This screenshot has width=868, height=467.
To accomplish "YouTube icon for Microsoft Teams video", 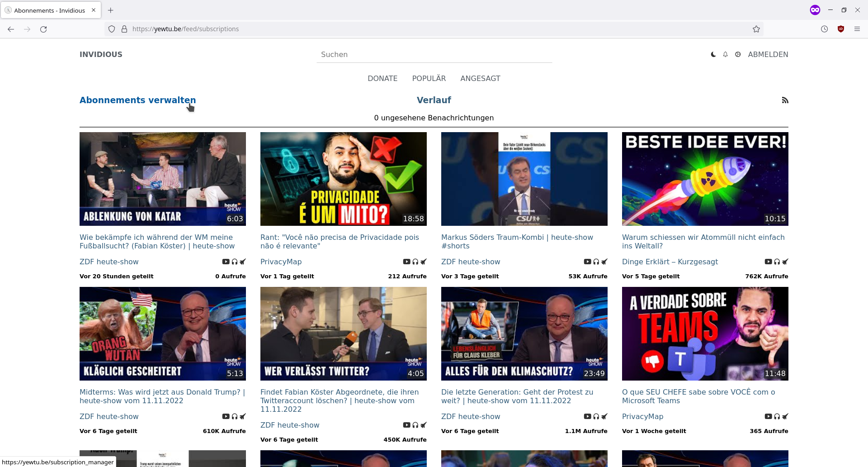I will point(768,416).
